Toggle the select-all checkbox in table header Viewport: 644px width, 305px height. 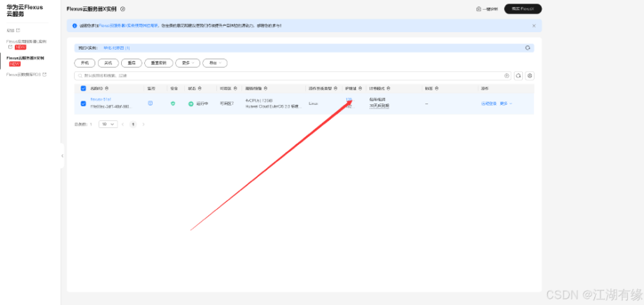point(83,88)
